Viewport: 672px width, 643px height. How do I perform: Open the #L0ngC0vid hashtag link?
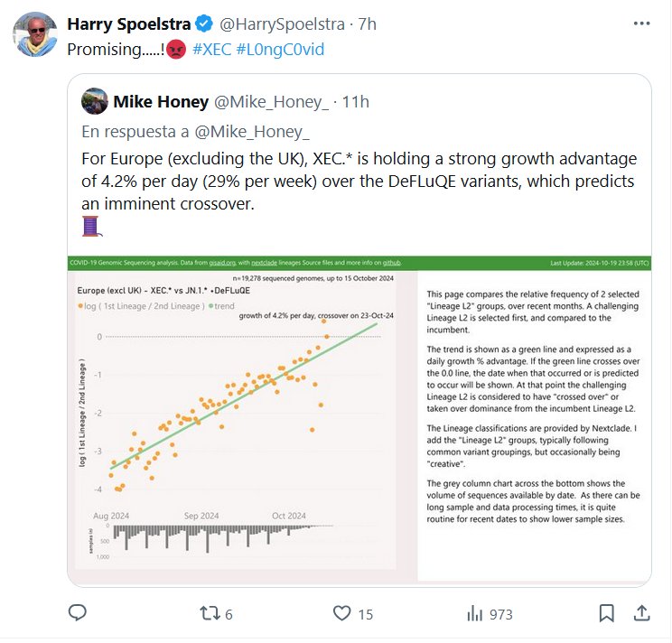click(280, 49)
